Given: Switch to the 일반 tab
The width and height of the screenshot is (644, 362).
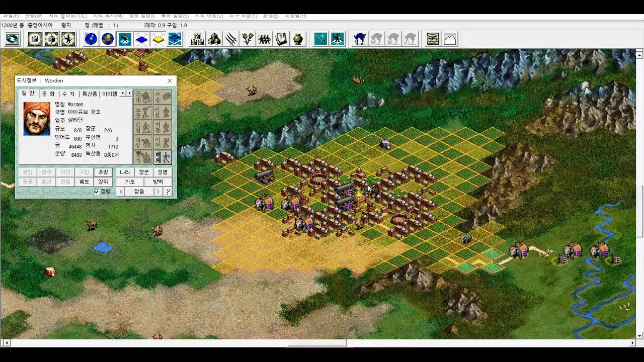Looking at the screenshot, I should click(28, 94).
